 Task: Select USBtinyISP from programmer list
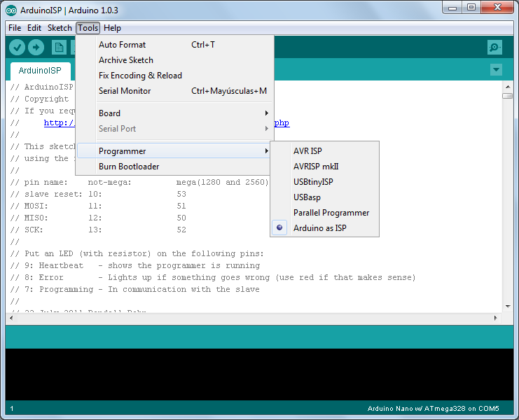click(325, 182)
